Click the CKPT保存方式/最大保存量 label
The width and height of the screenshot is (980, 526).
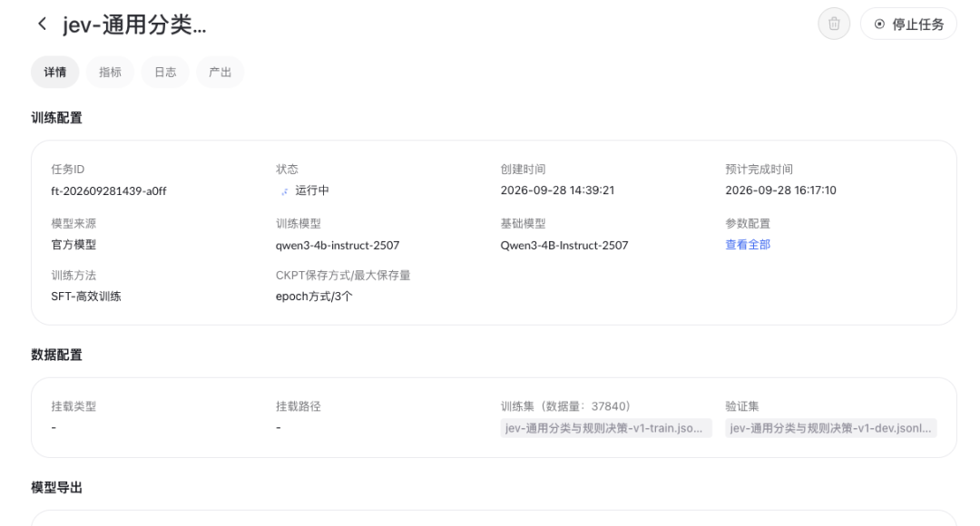click(343, 276)
